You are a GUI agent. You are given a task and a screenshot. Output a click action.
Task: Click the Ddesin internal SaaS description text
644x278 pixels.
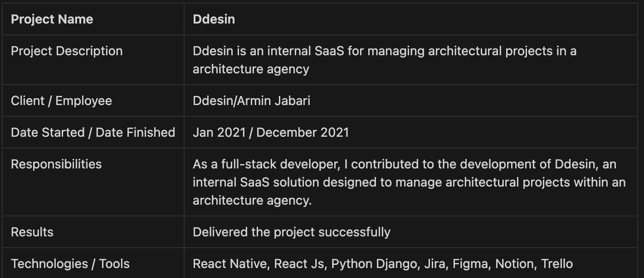[385, 60]
